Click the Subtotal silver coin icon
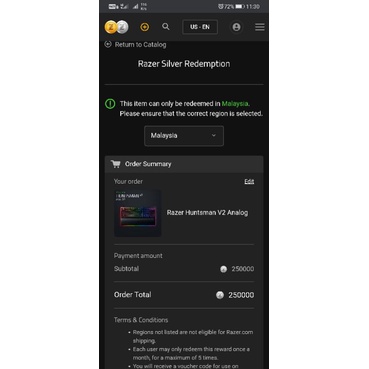 tap(223, 269)
